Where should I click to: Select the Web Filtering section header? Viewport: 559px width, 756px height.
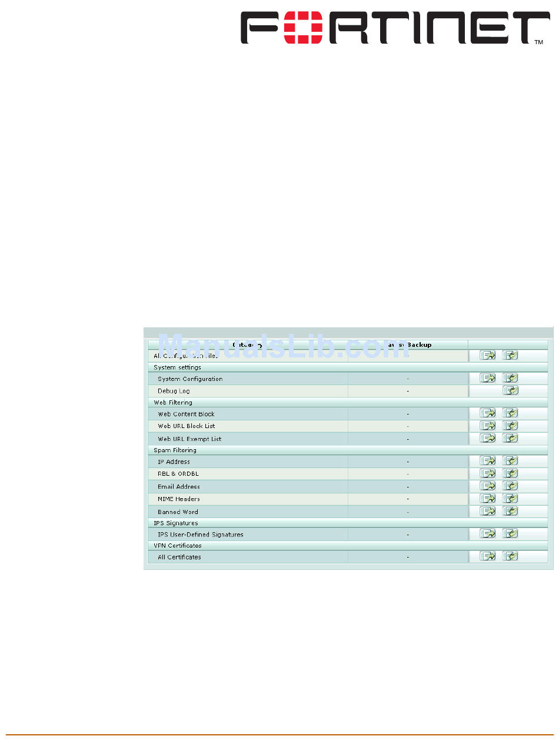pyautogui.click(x=168, y=403)
